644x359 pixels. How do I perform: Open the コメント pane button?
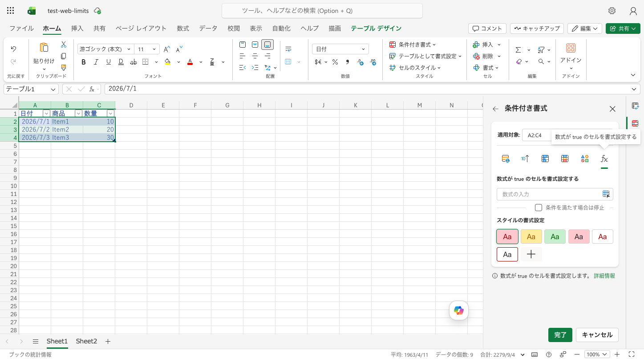pos(487,29)
